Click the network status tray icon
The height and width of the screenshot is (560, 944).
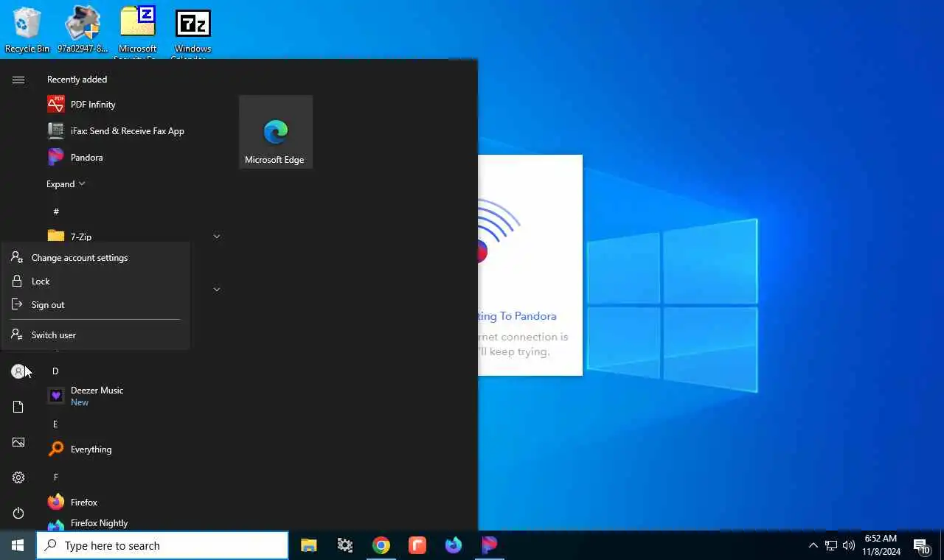coord(831,545)
